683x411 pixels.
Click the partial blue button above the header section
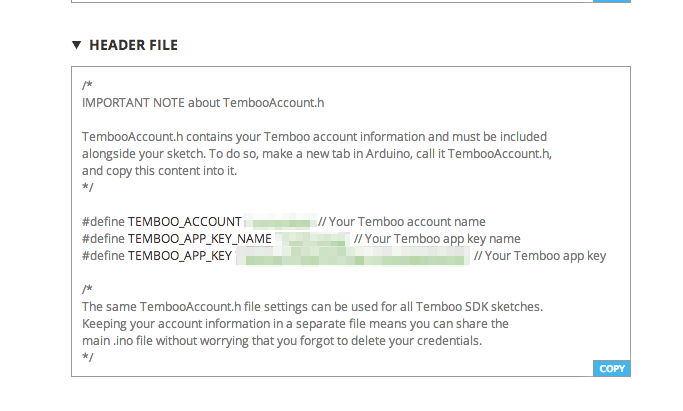(x=611, y=1)
